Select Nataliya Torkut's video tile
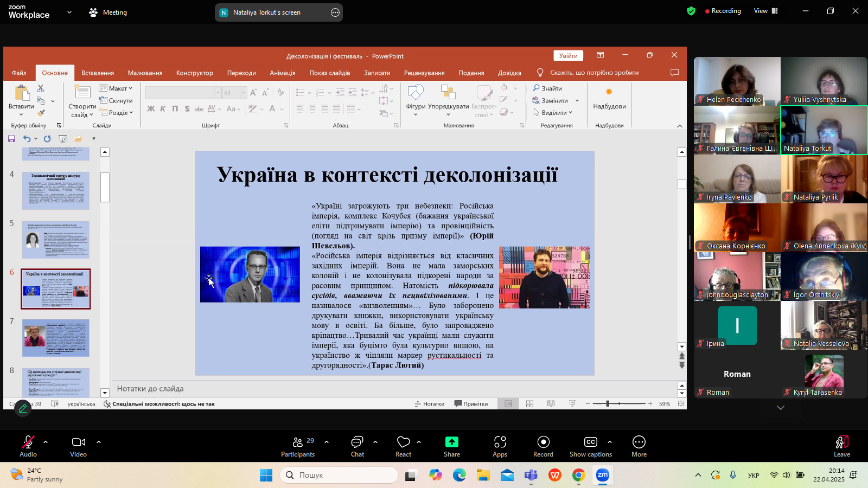This screenshot has height=488, width=868. pyautogui.click(x=824, y=130)
